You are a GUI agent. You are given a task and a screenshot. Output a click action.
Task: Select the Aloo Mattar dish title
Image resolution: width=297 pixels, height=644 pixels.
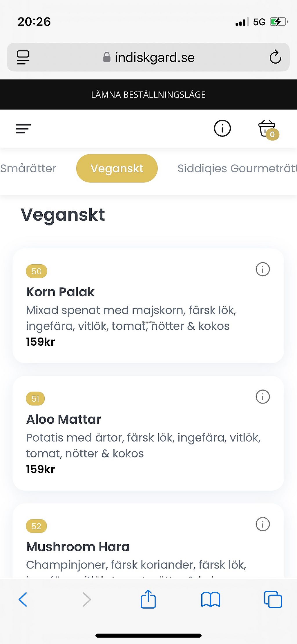[x=64, y=419]
